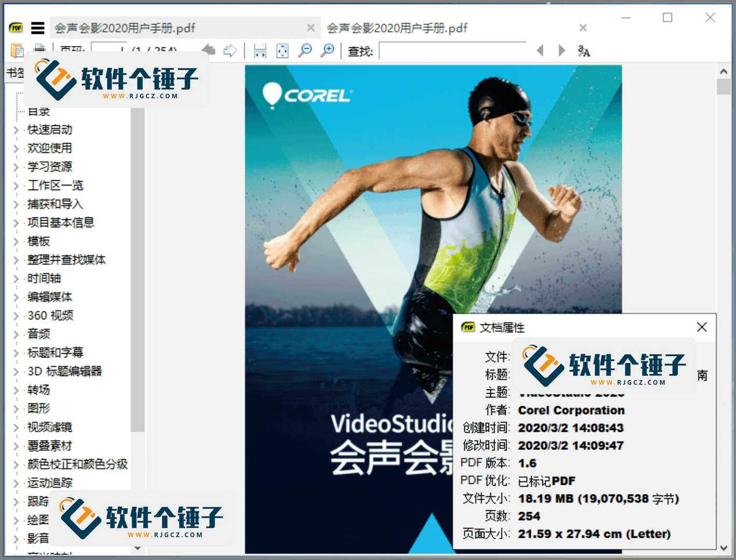The image size is (736, 560).
Task: Select the fit whole page icon
Action: 282,51
